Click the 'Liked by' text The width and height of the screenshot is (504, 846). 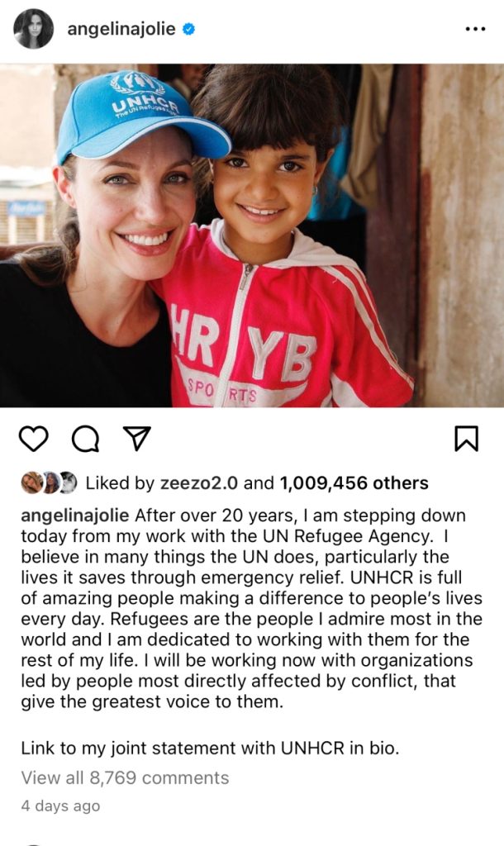coord(121,482)
